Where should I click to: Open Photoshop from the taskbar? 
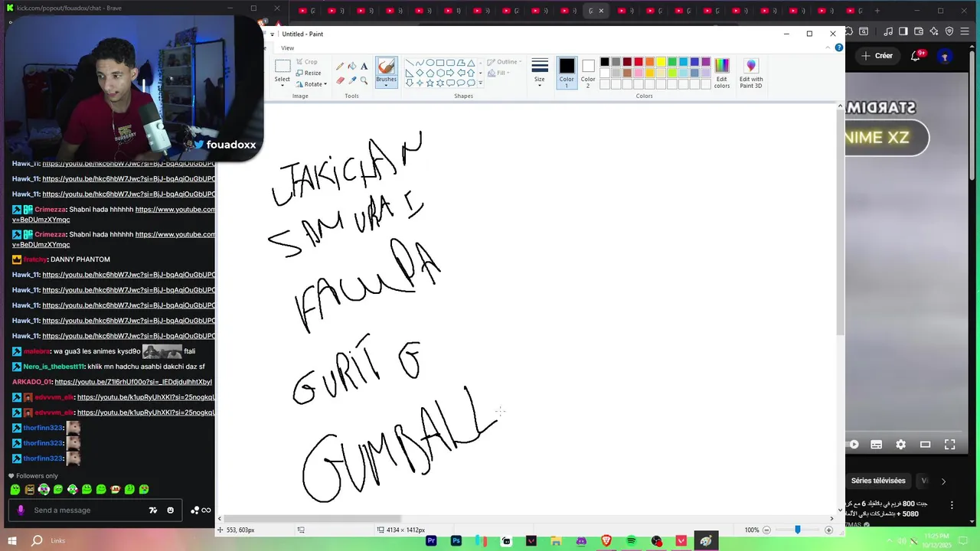tap(456, 541)
